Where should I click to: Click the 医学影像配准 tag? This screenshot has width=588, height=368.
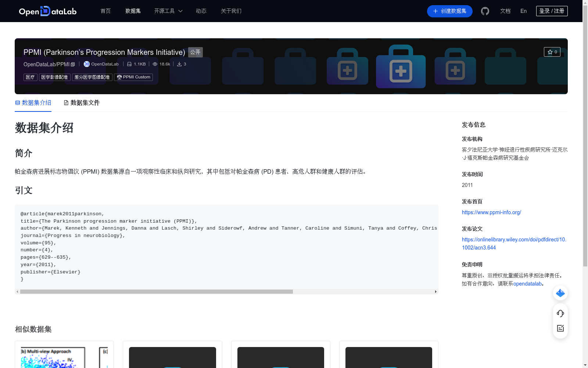pyautogui.click(x=55, y=77)
